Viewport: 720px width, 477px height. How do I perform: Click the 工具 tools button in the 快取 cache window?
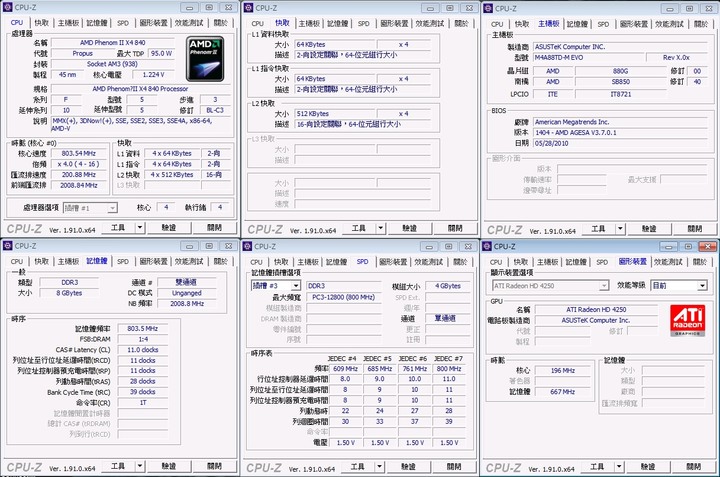[x=358, y=228]
